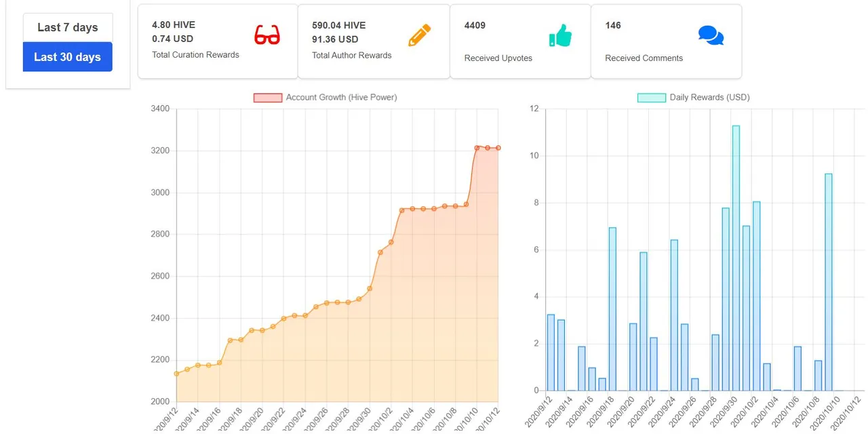Viewport: 868px width, 434px height.
Task: Click the 4409 upvotes count
Action: tap(475, 25)
